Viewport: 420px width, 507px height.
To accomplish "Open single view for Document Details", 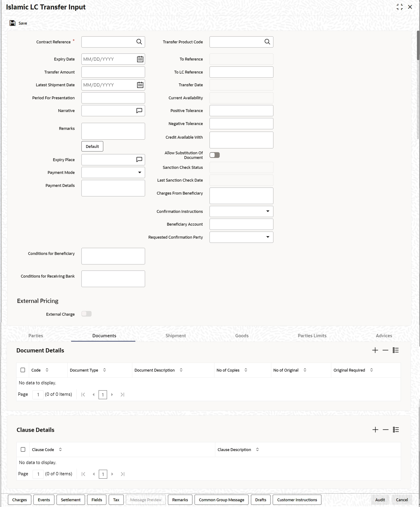I will [x=396, y=350].
